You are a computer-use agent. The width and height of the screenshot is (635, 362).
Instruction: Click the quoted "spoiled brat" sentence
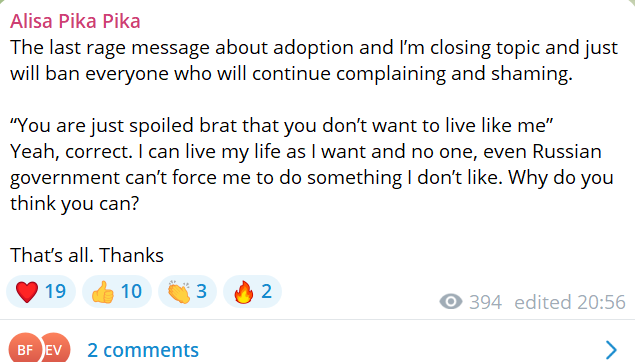[281, 126]
